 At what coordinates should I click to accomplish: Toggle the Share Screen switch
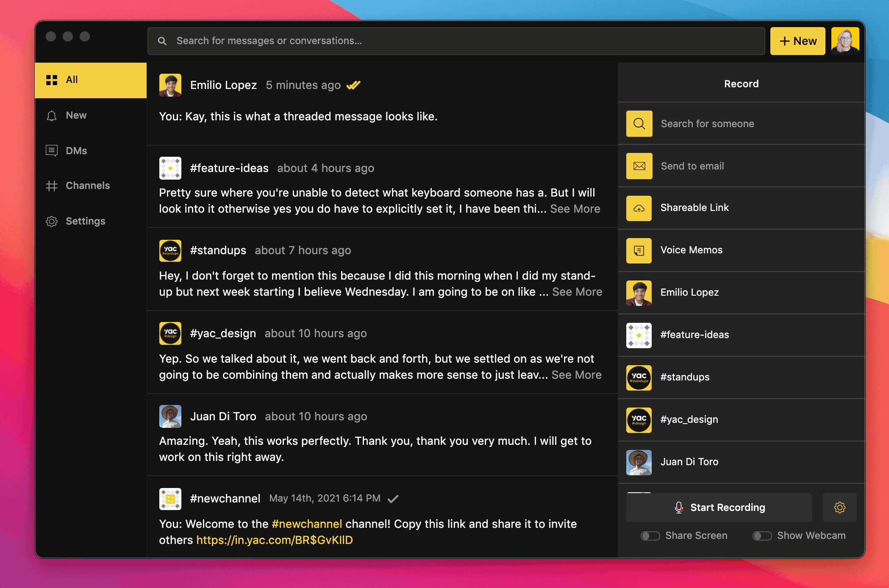(650, 536)
